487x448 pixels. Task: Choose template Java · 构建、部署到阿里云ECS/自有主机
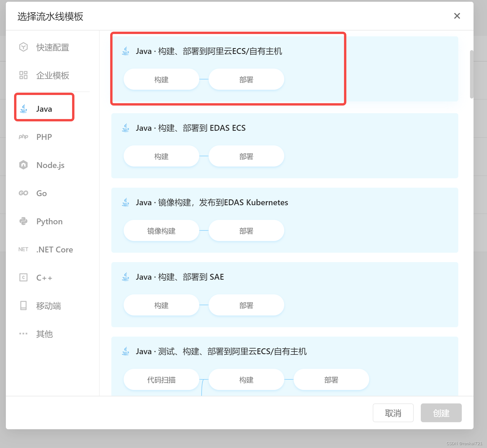pos(285,69)
